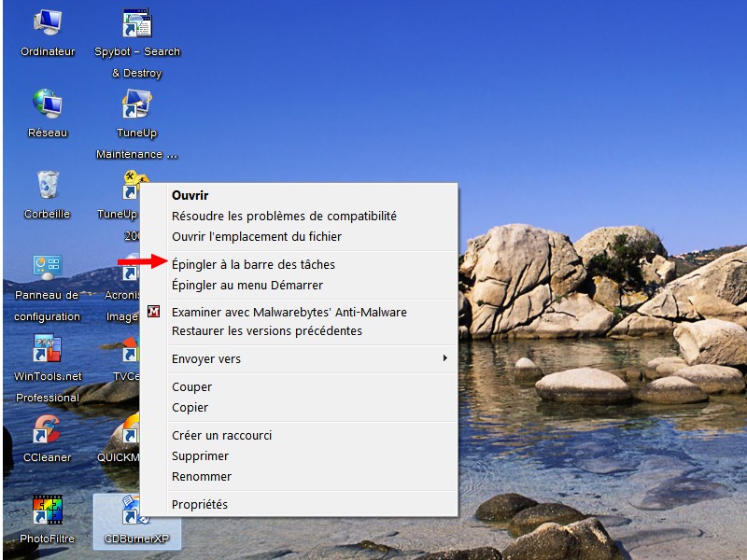This screenshot has width=747, height=560.
Task: Click the CCleaner desktop shortcut
Action: tap(47, 430)
